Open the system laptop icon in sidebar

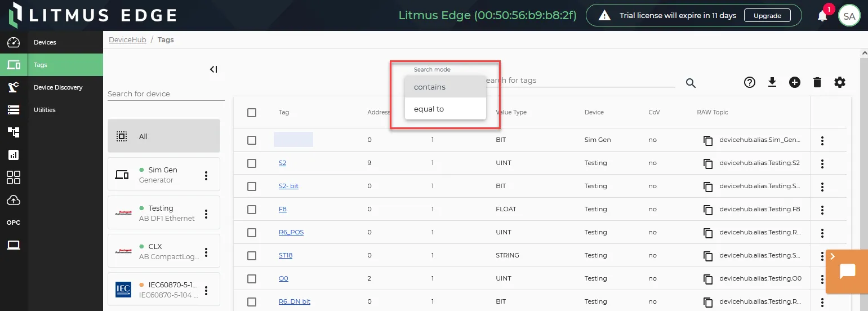[x=14, y=245]
